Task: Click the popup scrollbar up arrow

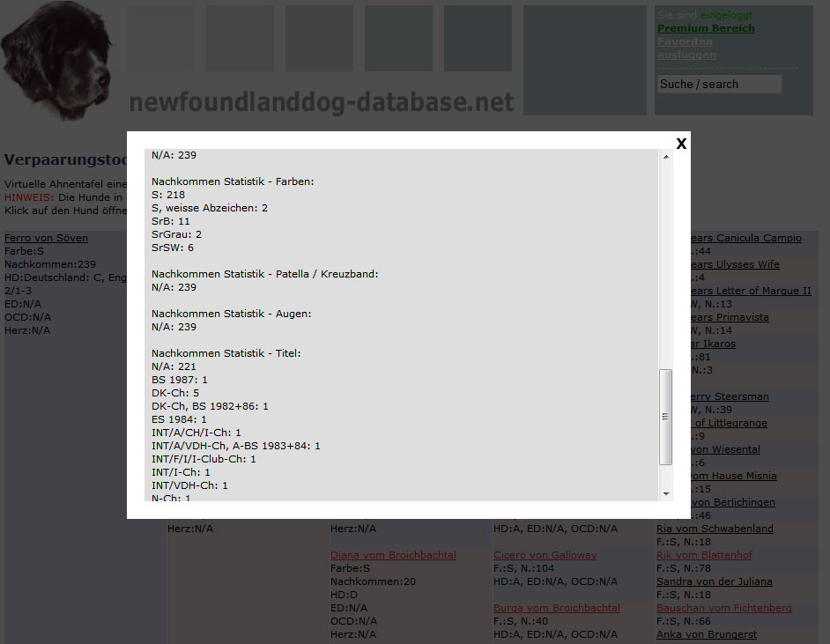Action: (x=666, y=156)
